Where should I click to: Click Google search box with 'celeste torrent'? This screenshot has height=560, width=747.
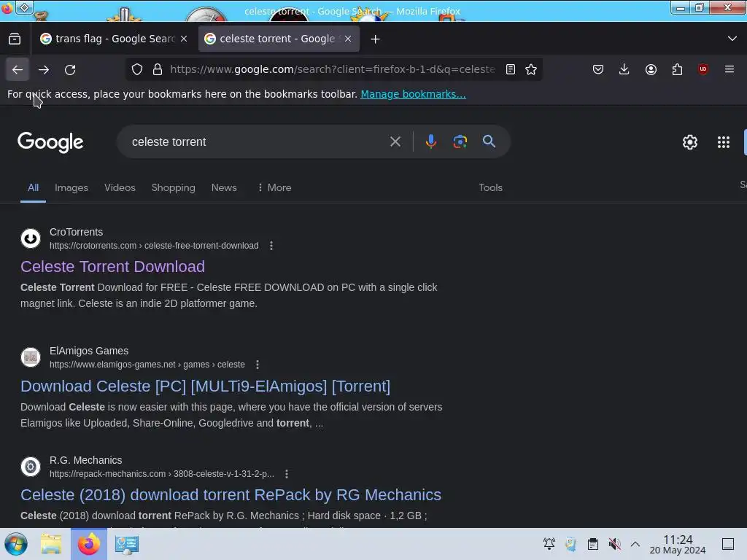coord(258,142)
